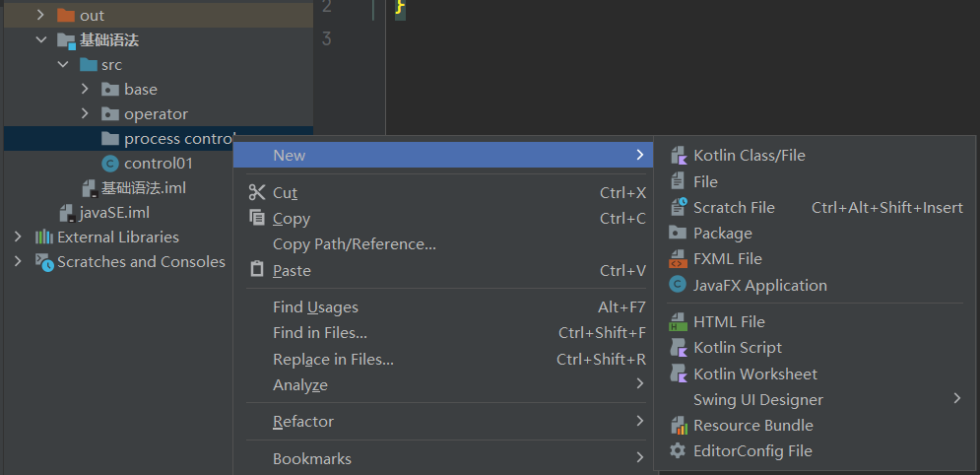980x475 pixels.
Task: Click the control01 class icon
Action: point(109,164)
